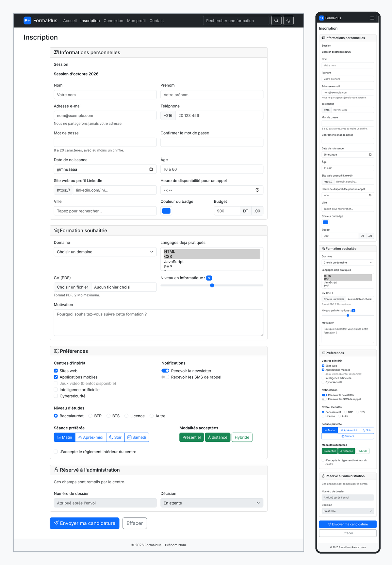Image resolution: width=392 pixels, height=565 pixels.
Task: Click Choisir un fichier in the desktop form
Action: click(x=73, y=287)
